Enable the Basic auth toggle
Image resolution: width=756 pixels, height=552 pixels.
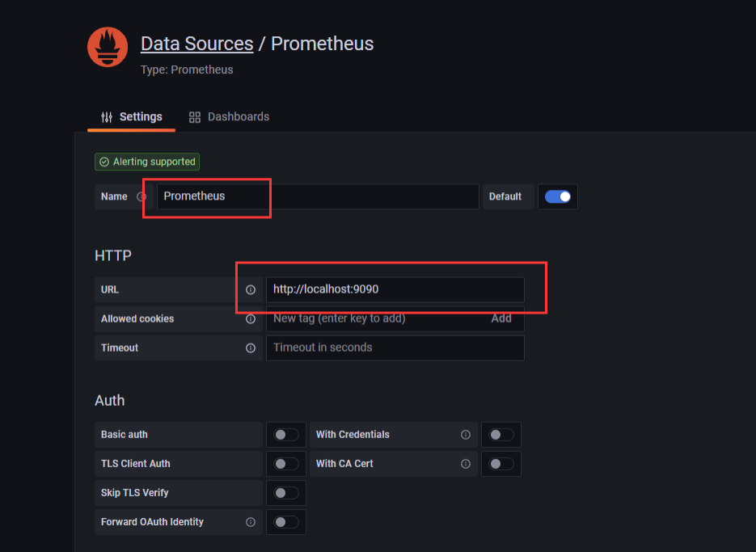coord(286,435)
